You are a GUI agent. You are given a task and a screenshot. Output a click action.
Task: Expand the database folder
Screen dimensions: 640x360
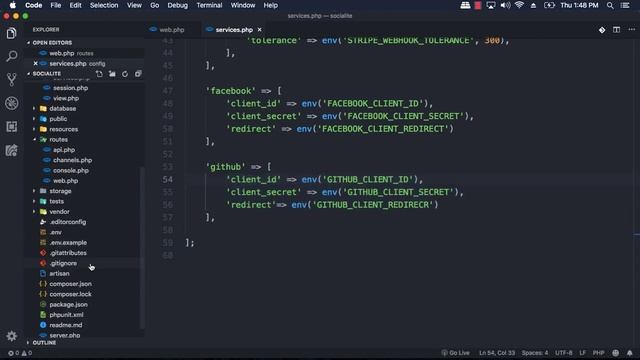pyautogui.click(x=62, y=109)
